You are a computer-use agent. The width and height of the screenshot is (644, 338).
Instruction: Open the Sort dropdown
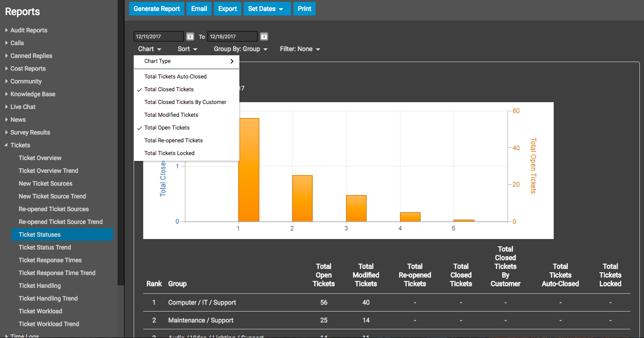coord(187,49)
